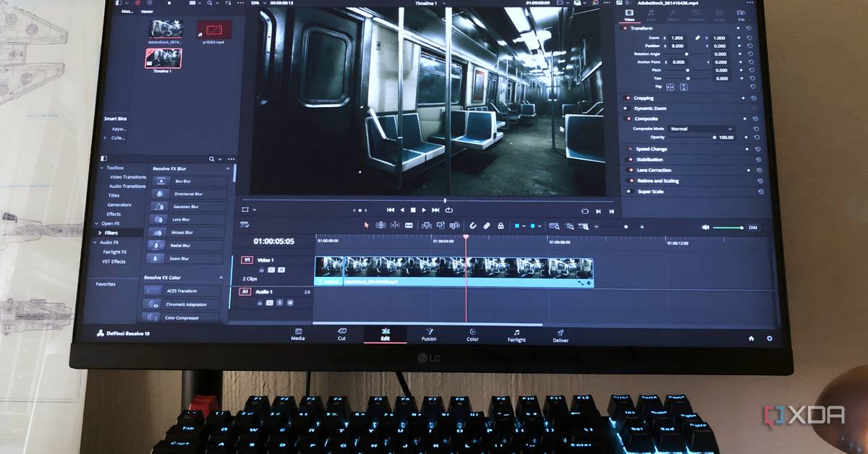Collapse the Open FX tree item
Viewport: 868px width, 454px height.
click(x=95, y=223)
